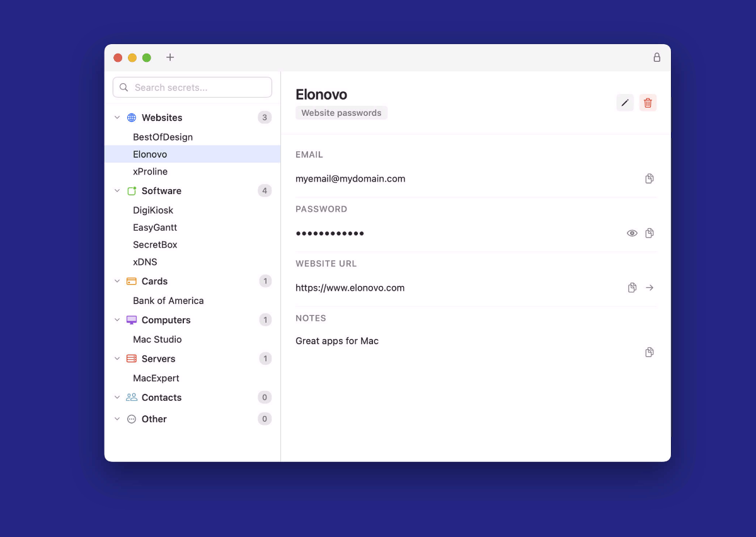Collapse the Websites group chevron
The height and width of the screenshot is (537, 756).
click(x=117, y=118)
